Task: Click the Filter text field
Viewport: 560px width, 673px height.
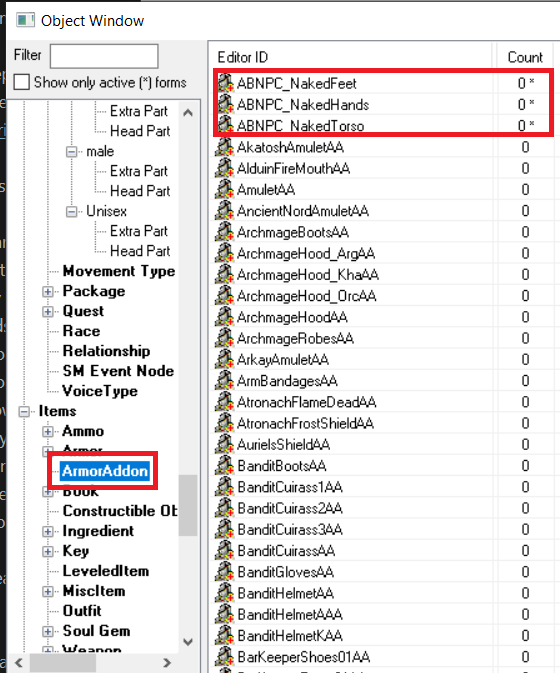Action: click(104, 56)
